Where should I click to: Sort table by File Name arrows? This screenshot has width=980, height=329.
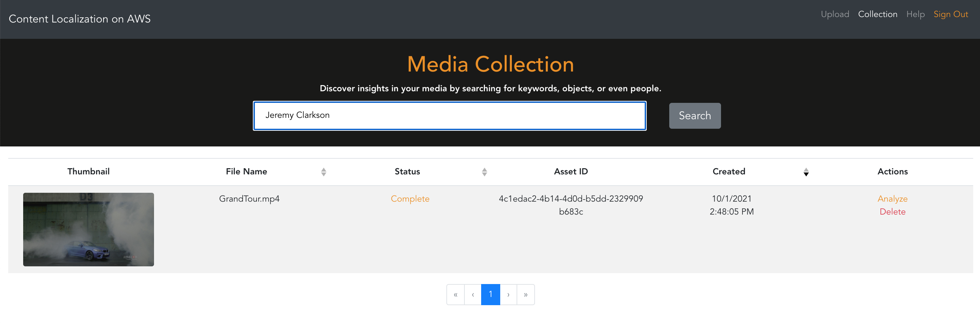coord(323,172)
